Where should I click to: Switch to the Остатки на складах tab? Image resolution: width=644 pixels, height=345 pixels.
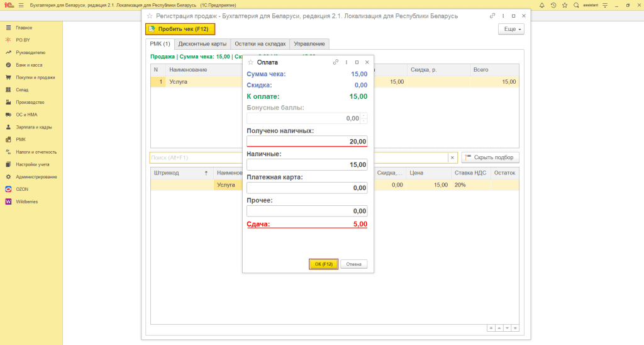260,43
